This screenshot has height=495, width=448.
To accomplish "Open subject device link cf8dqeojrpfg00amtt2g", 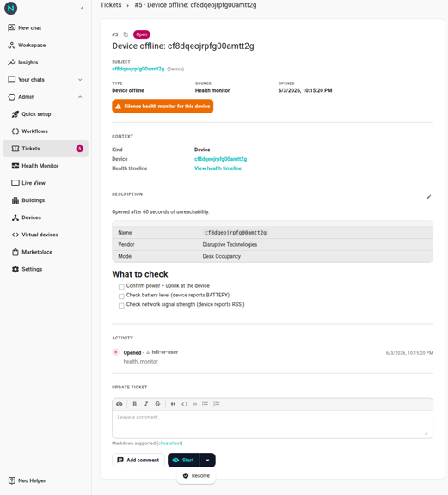I will click(x=138, y=69).
